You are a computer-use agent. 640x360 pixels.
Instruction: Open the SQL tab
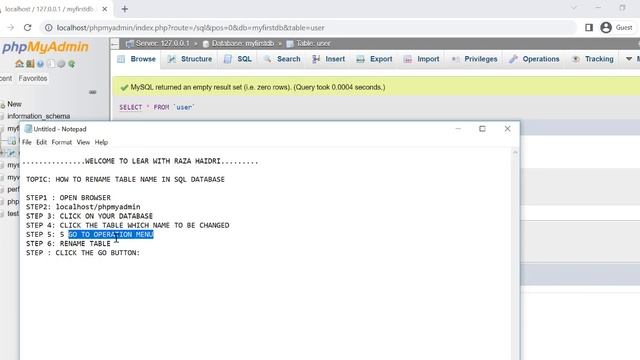(238, 59)
